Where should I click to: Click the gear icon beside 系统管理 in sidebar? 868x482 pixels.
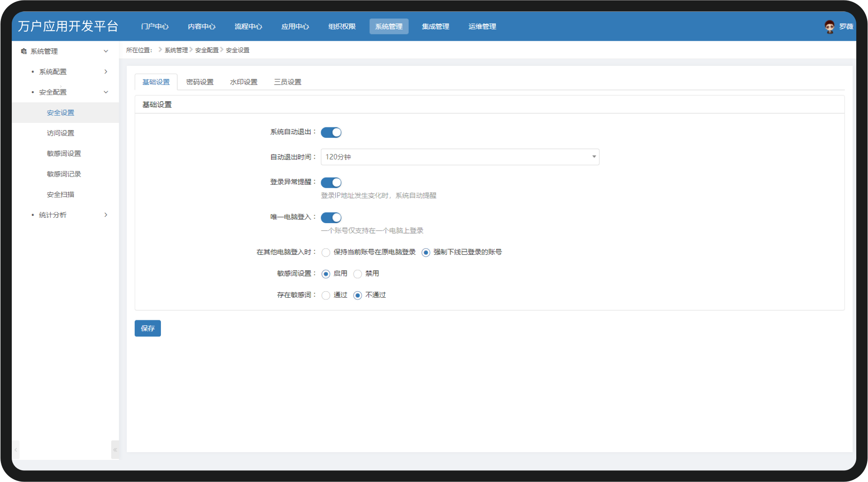pos(24,51)
